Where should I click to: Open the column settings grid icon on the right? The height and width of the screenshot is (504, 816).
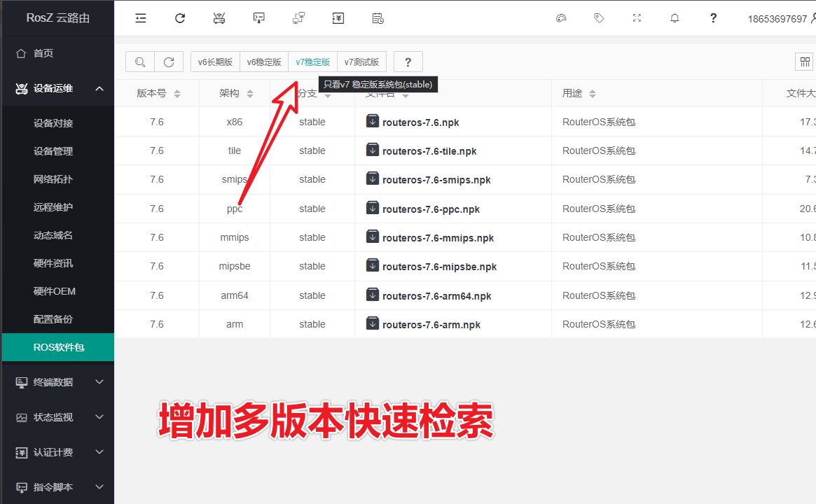click(x=803, y=62)
